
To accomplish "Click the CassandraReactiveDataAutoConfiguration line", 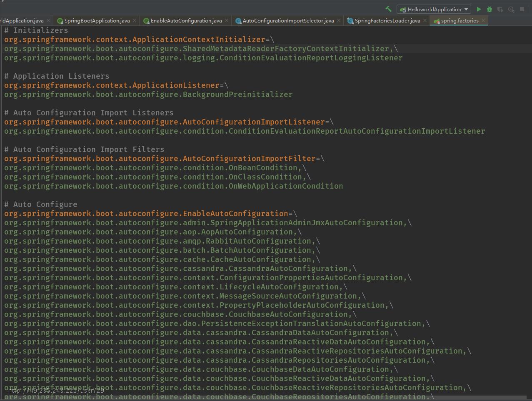I will pos(220,342).
